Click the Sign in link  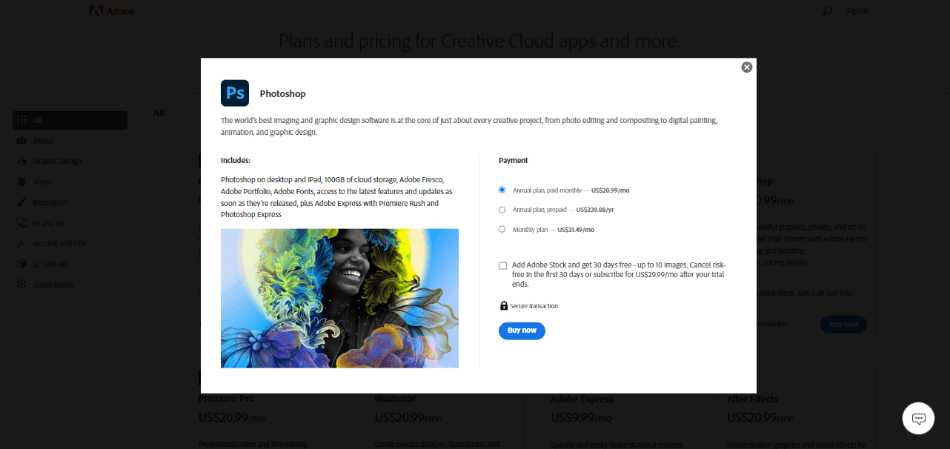(857, 11)
